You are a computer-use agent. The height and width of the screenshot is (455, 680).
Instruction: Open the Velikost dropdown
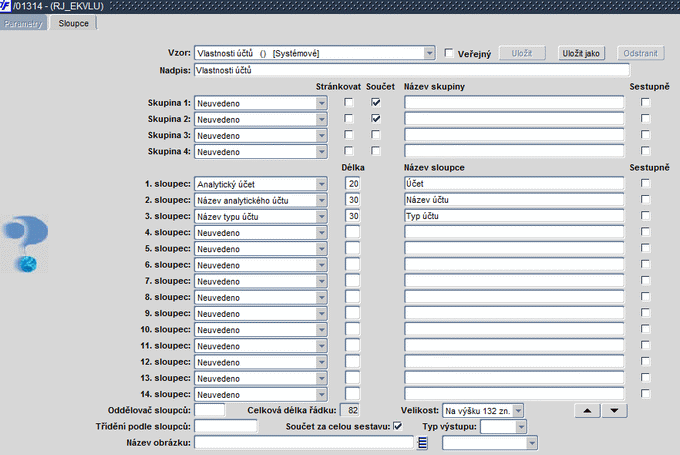coord(518,410)
